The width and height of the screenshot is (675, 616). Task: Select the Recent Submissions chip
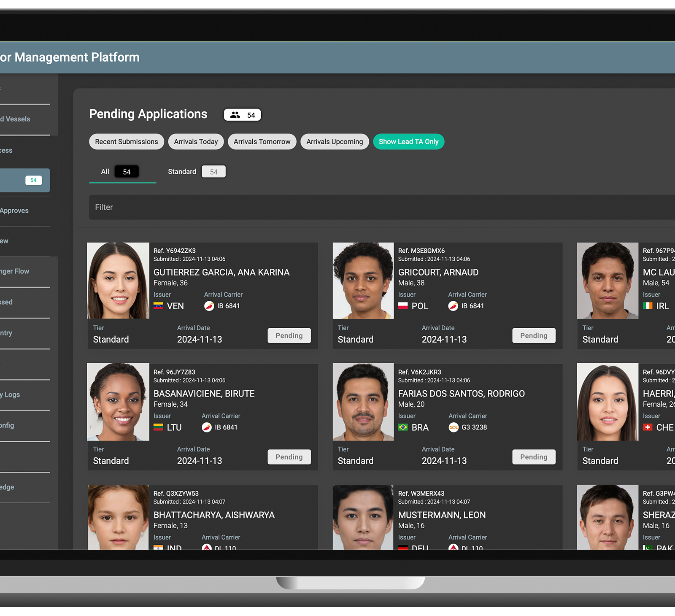tap(126, 142)
